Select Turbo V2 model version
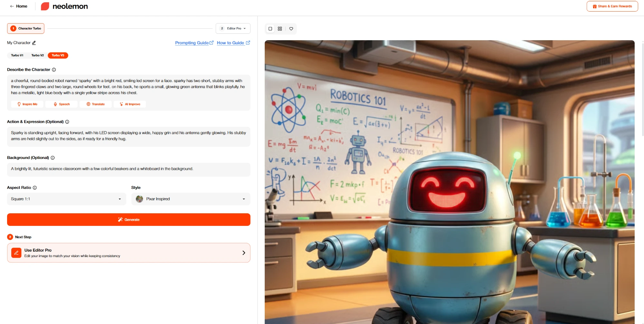Image resolution: width=644 pixels, height=324 pixels. click(x=38, y=55)
